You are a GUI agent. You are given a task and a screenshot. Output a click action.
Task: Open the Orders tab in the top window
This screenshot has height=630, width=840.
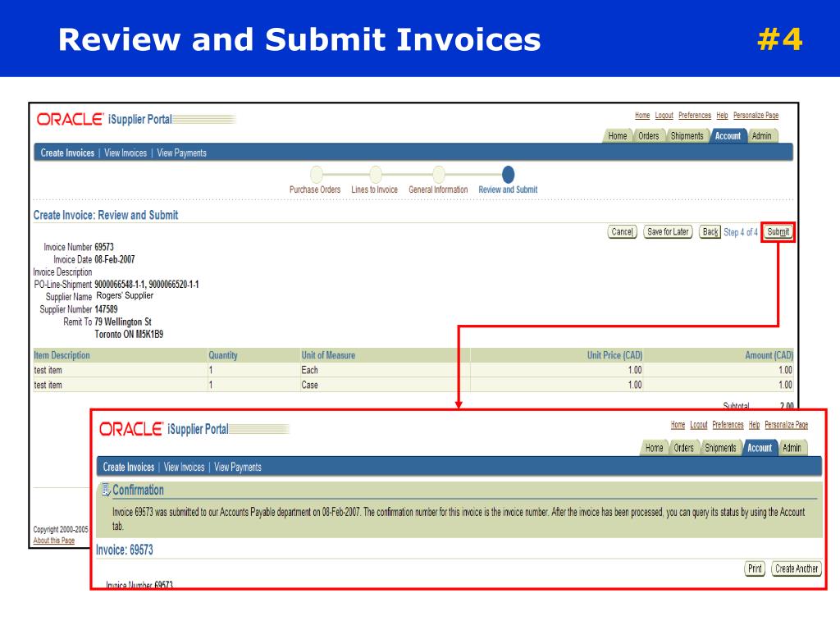tap(648, 136)
